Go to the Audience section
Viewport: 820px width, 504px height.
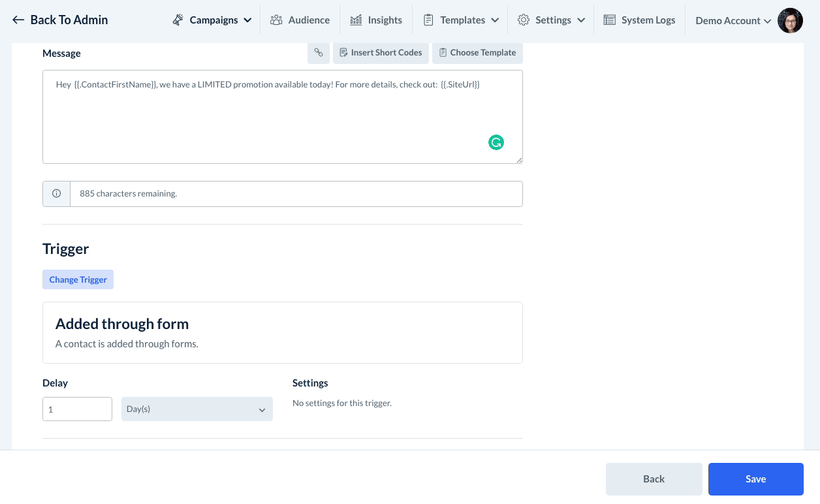point(300,20)
